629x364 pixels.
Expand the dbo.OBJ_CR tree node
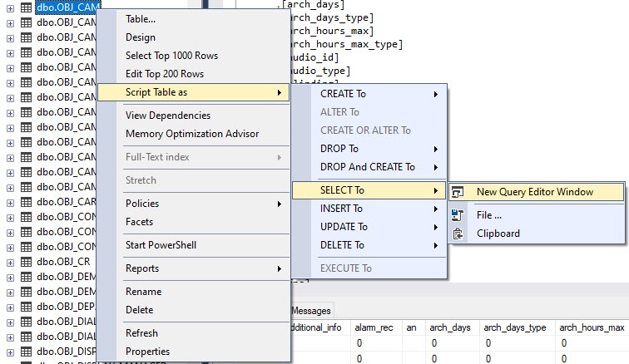(x=10, y=262)
